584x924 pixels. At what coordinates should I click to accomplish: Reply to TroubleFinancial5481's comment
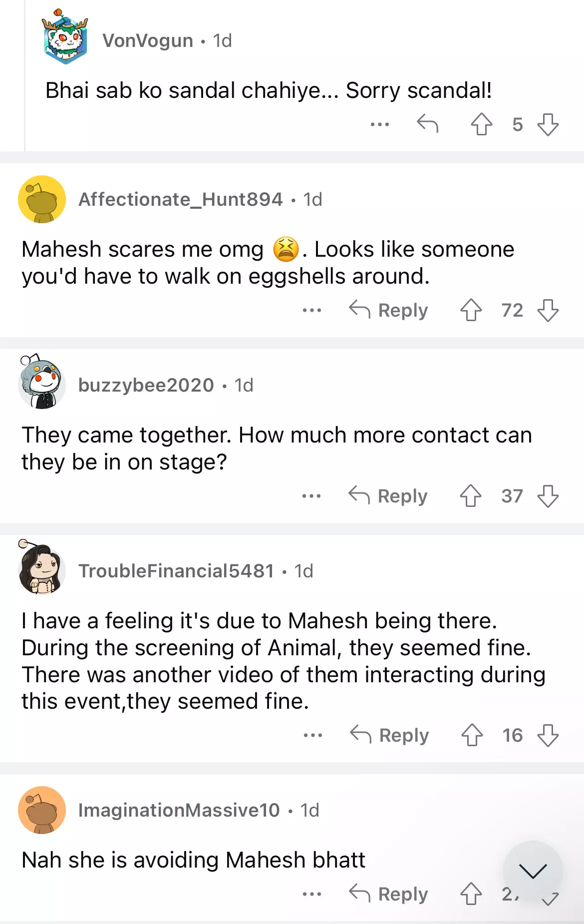pos(389,735)
